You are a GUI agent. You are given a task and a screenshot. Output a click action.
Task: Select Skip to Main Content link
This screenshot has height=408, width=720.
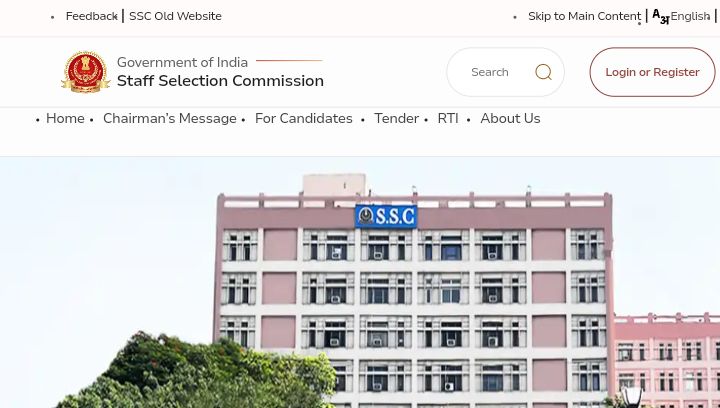click(x=585, y=17)
